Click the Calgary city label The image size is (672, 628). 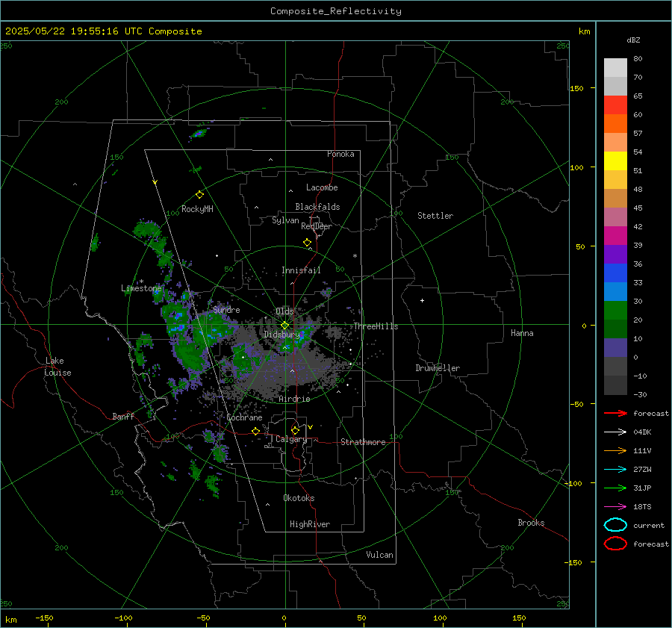click(291, 439)
